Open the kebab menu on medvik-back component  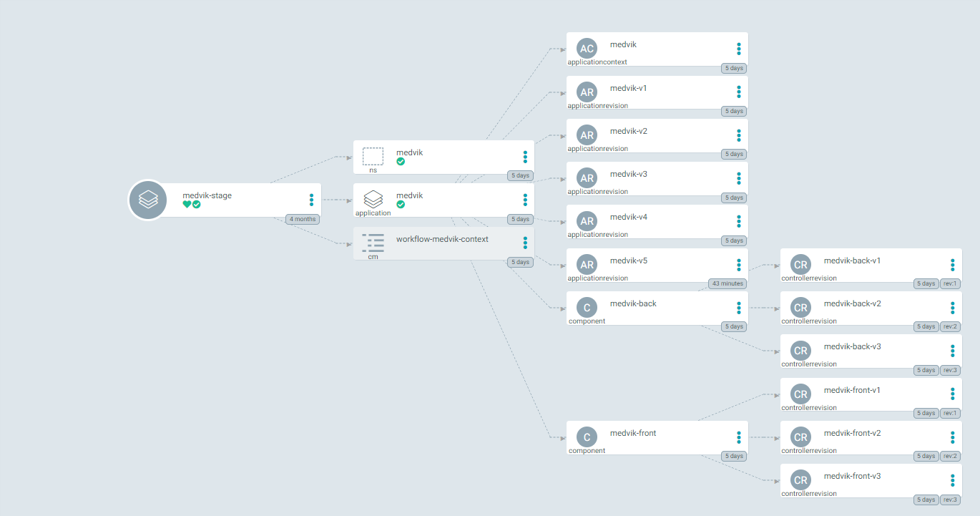[738, 308]
